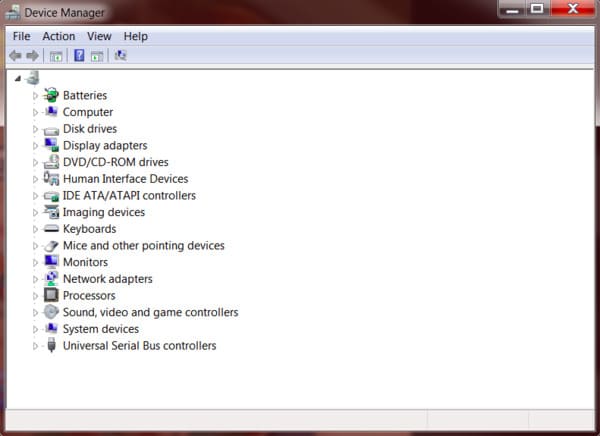Select the Batteries label
Viewport: 600px width, 436px height.
coord(85,95)
